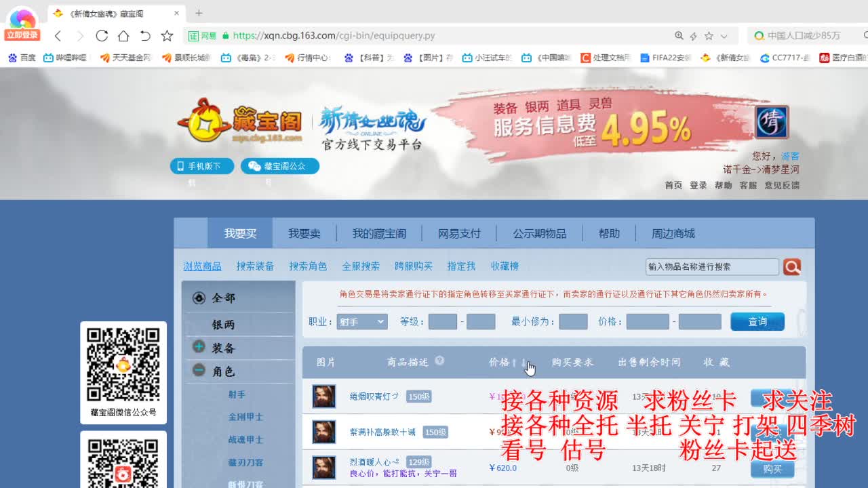This screenshot has height=488, width=868.
Task: Click the zoom magnifier in address bar
Action: 679,36
